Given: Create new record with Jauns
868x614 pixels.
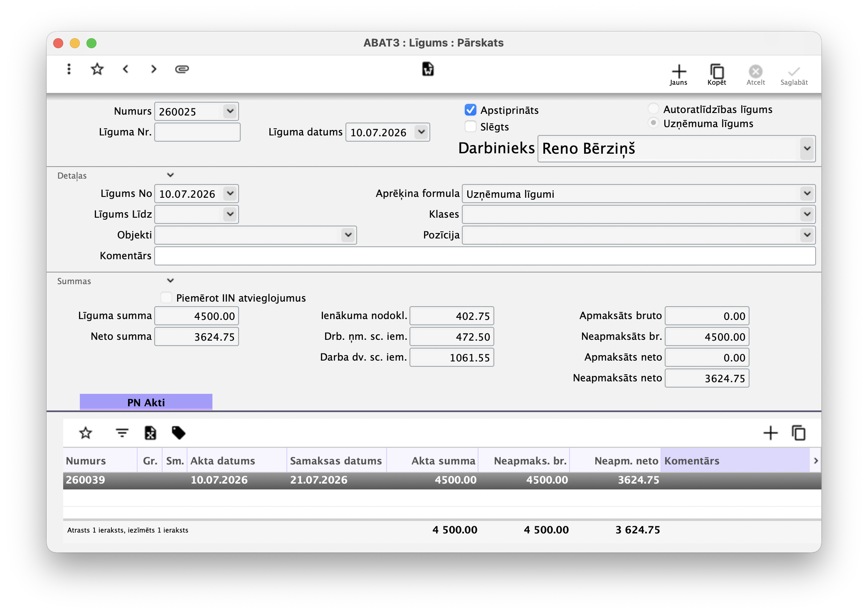Looking at the screenshot, I should tap(678, 75).
